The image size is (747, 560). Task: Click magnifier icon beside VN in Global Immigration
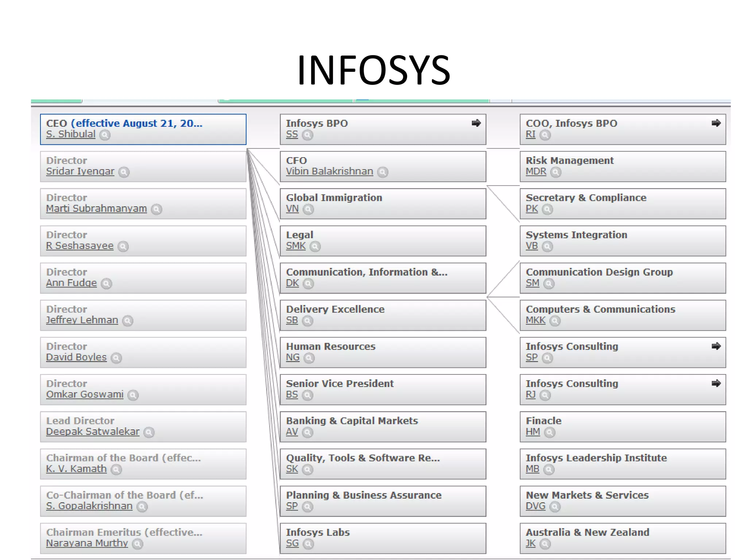click(308, 209)
